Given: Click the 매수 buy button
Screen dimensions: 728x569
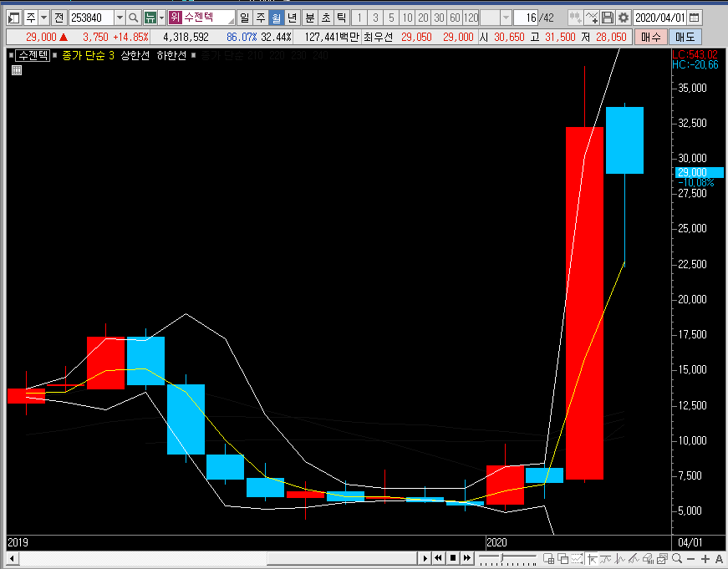Looking at the screenshot, I should [650, 37].
